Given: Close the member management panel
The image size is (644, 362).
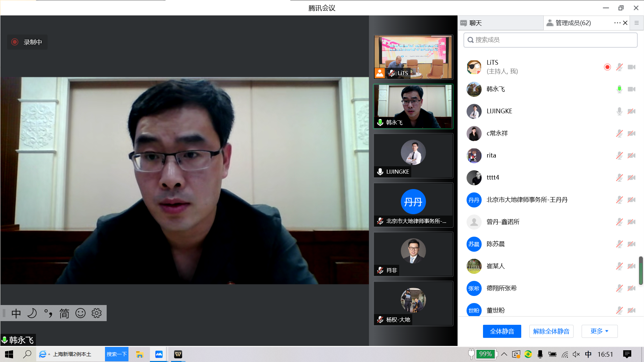Looking at the screenshot, I should (x=625, y=23).
